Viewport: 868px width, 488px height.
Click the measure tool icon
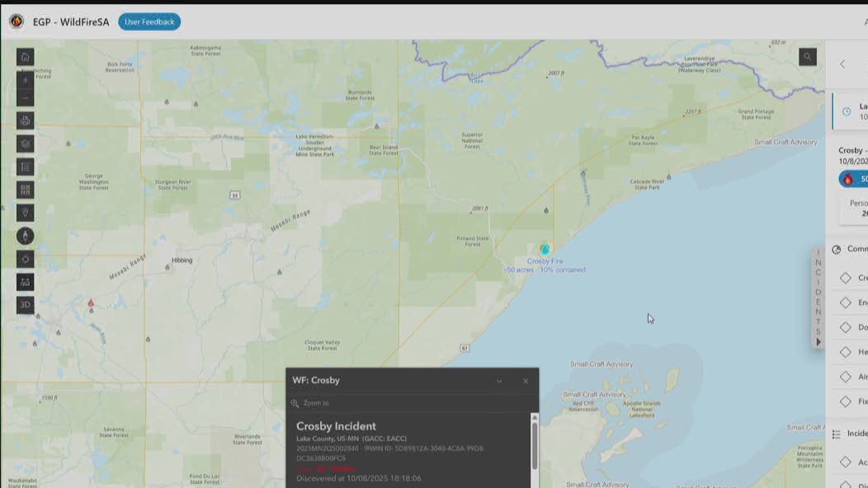click(25, 281)
